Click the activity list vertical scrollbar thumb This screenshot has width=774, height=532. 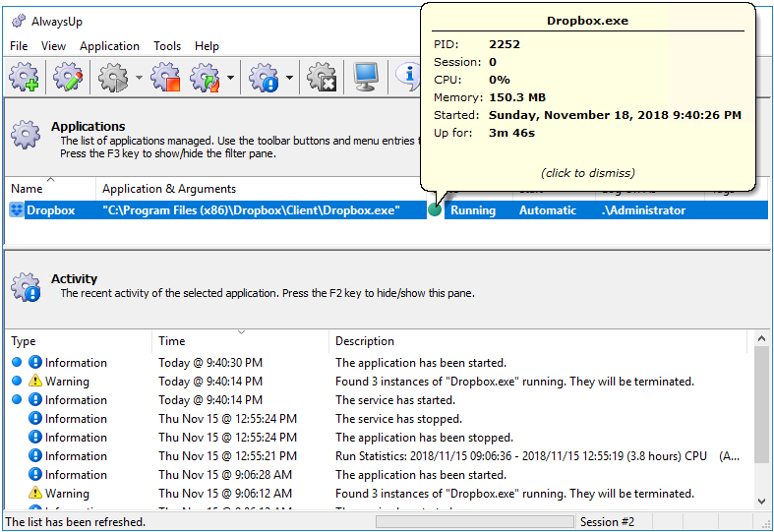point(761,404)
